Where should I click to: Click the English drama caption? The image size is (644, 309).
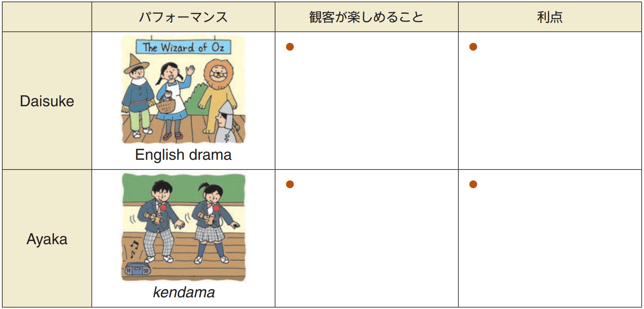[183, 155]
